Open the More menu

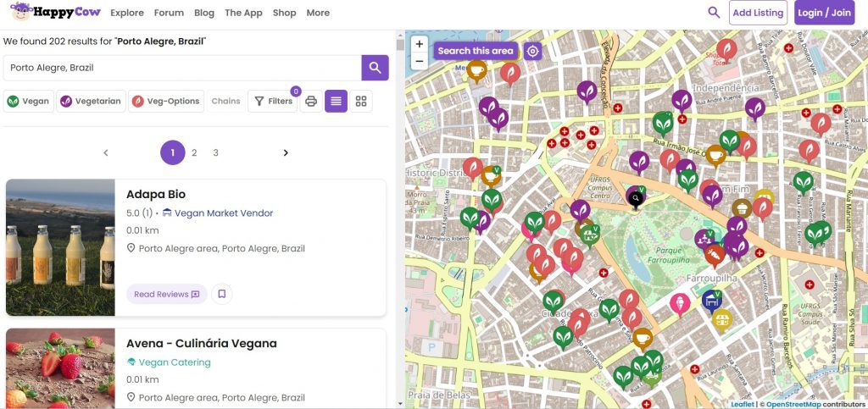318,13
